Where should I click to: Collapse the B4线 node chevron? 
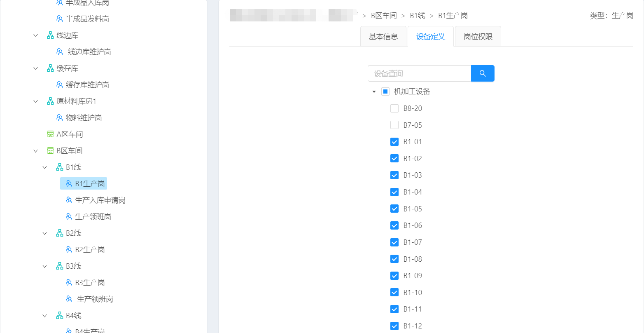coord(45,316)
